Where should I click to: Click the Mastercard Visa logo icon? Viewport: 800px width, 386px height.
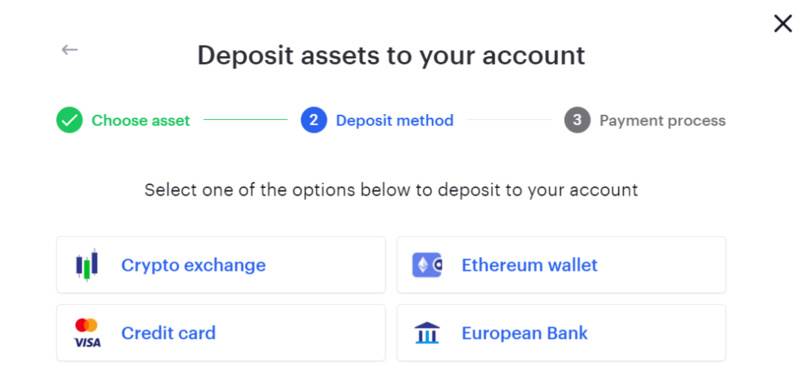(87, 333)
